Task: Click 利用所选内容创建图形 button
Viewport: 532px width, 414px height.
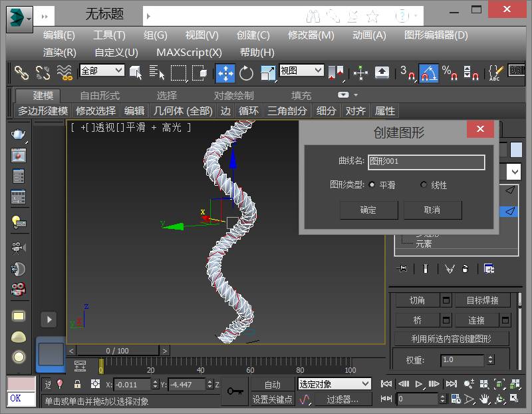Action: (x=452, y=339)
